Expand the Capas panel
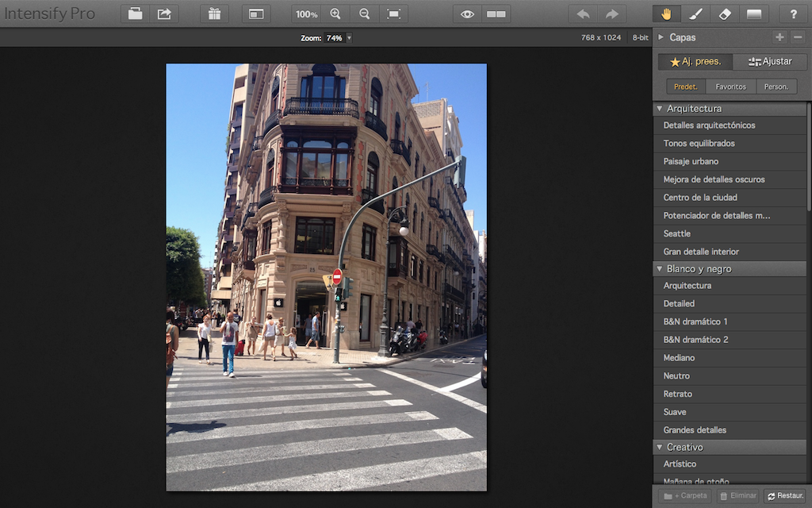The width and height of the screenshot is (812, 508). click(661, 37)
